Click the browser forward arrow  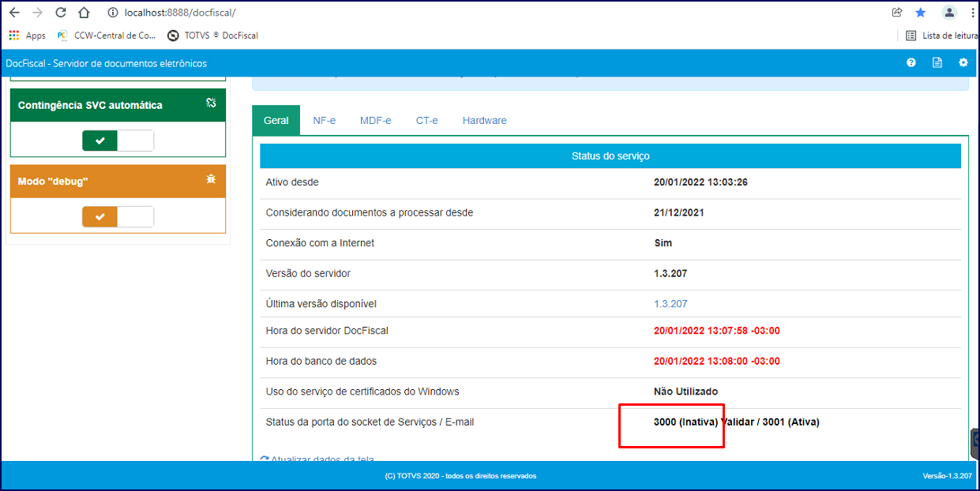37,13
